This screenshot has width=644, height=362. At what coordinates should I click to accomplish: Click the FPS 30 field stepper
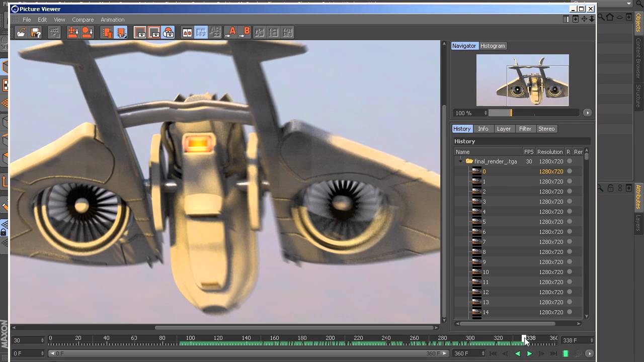(x=42, y=340)
